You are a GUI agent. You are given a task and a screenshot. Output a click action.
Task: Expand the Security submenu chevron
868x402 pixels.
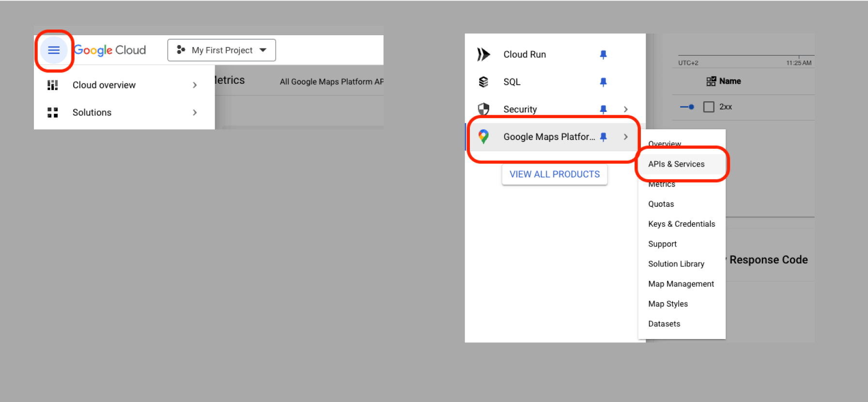tap(626, 109)
